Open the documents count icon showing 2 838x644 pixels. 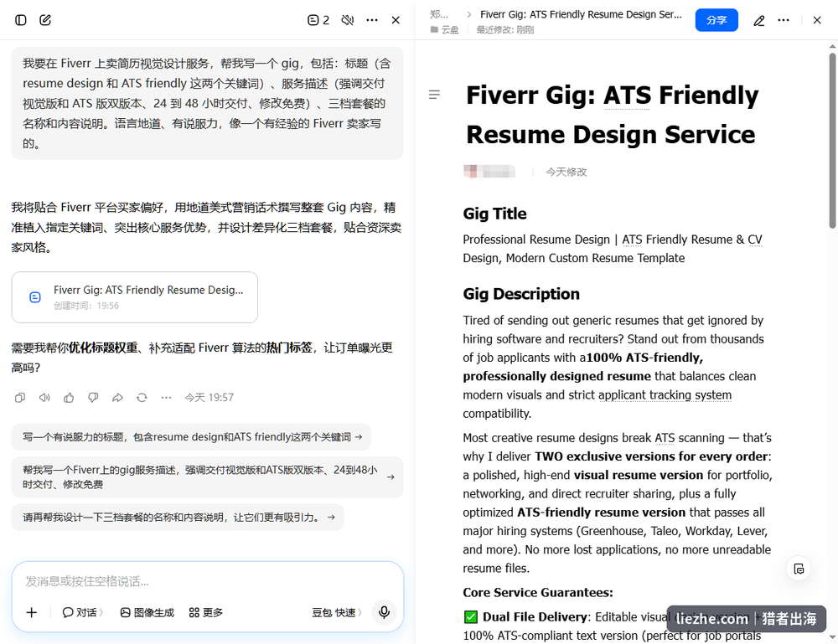pyautogui.click(x=318, y=20)
